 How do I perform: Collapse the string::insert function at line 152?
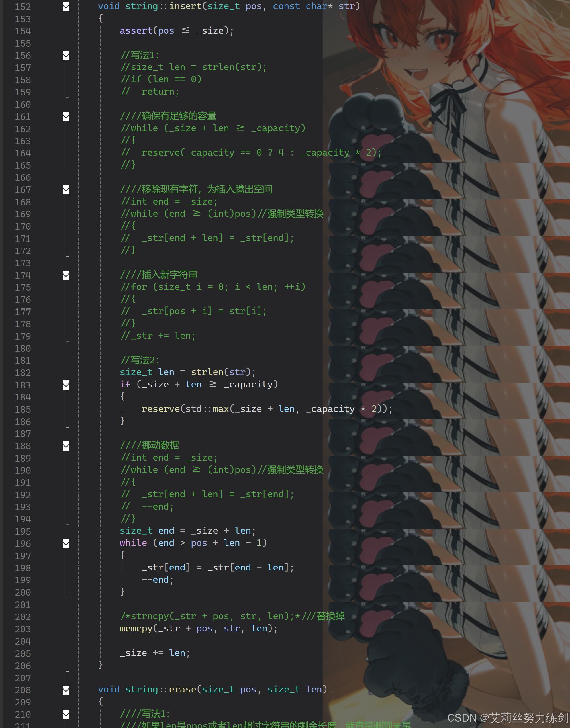tap(66, 7)
